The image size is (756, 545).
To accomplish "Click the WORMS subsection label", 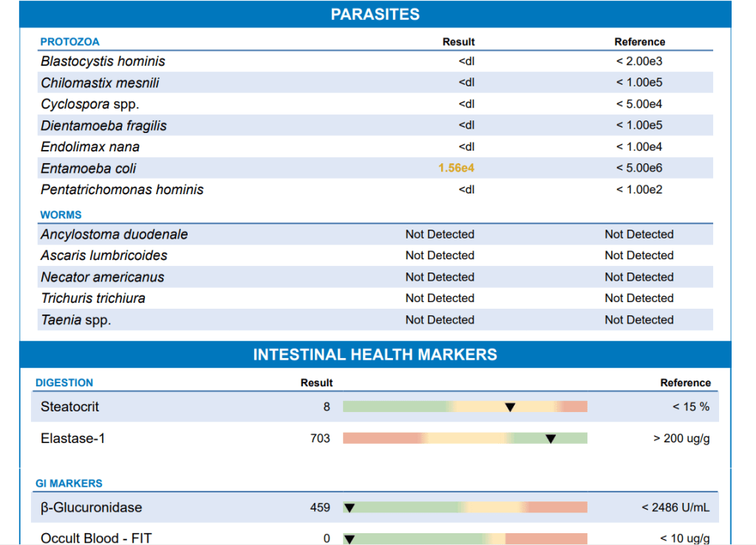I will click(x=61, y=215).
